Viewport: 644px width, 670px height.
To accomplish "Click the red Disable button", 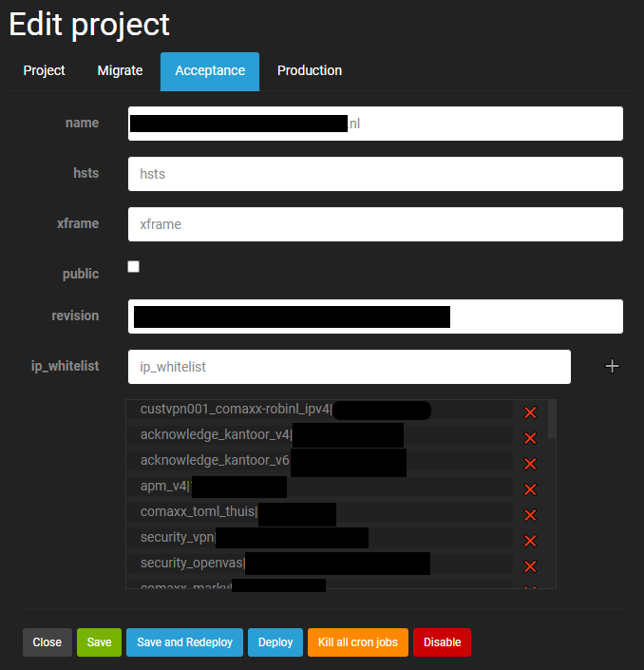I will point(442,642).
